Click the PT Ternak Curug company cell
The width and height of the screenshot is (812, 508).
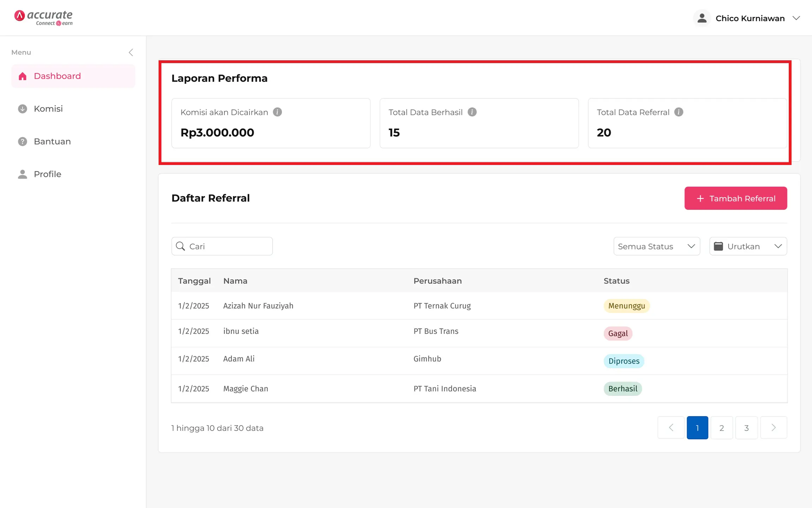point(442,306)
